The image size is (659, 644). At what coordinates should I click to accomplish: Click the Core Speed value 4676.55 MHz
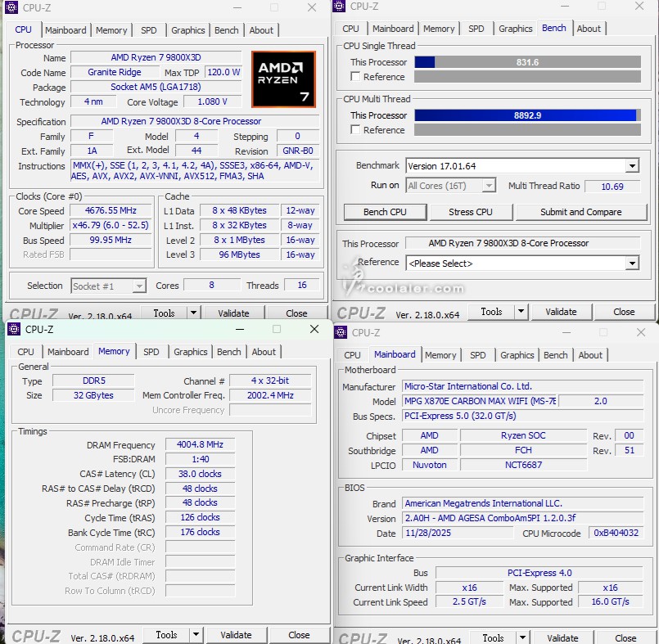[x=111, y=210]
